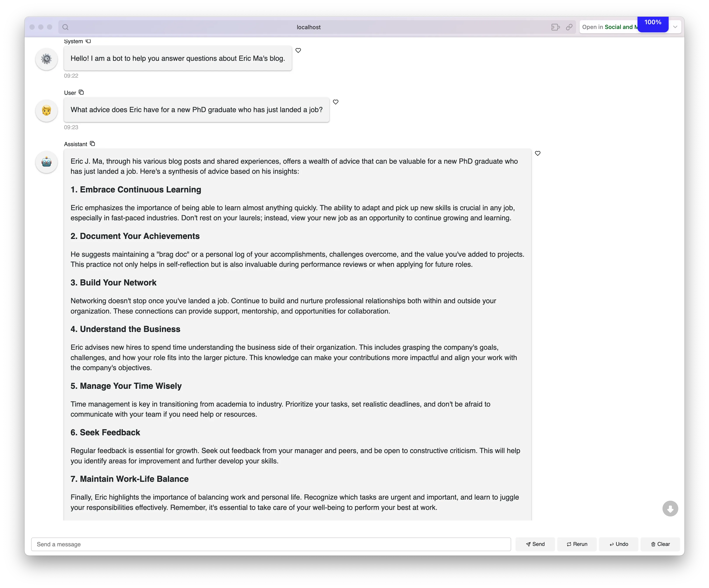Click the System bot gear icon
Screen dimensions: 709x588
pyautogui.click(x=47, y=59)
